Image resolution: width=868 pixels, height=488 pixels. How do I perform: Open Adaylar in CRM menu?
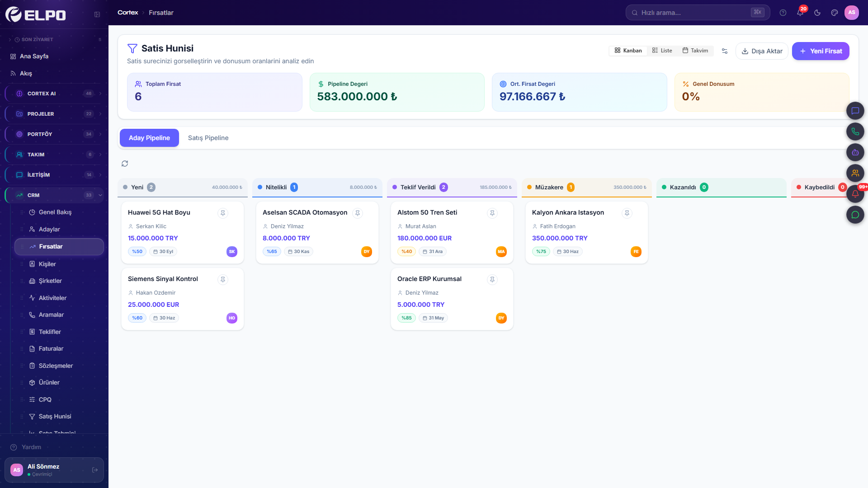pos(59,230)
